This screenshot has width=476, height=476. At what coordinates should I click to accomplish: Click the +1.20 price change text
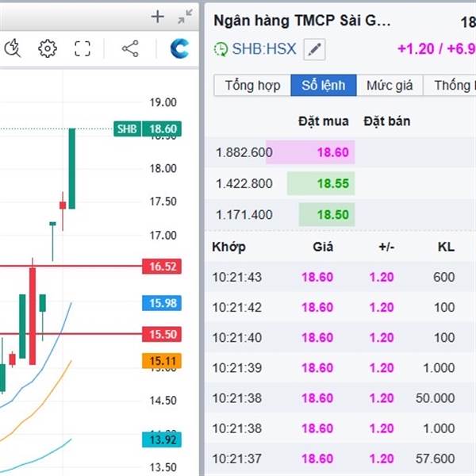[416, 49]
